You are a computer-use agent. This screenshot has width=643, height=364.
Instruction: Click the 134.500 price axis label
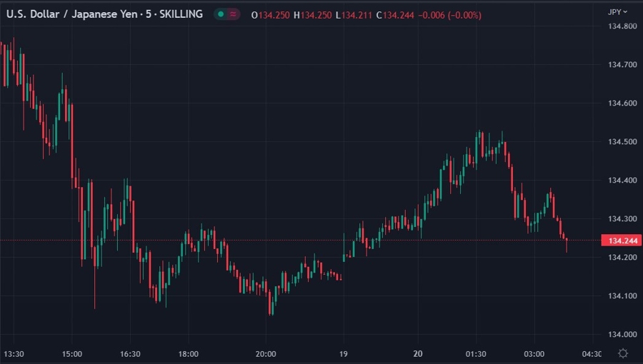(x=622, y=141)
